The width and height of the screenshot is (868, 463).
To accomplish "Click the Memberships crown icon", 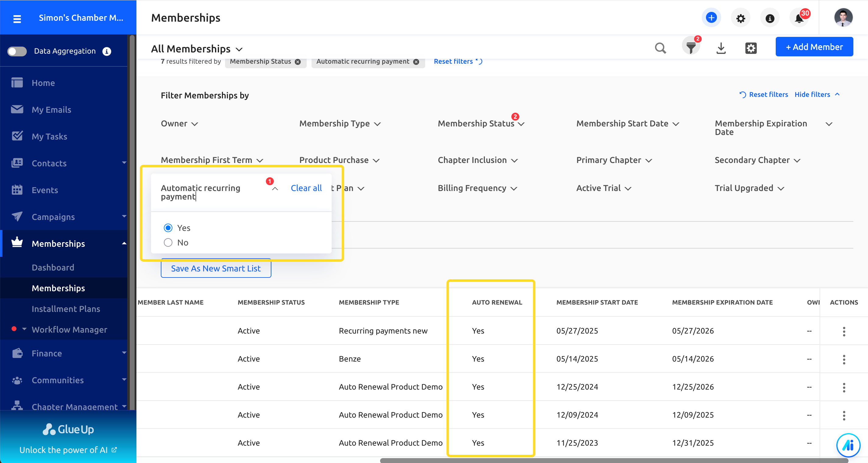I will pos(17,242).
